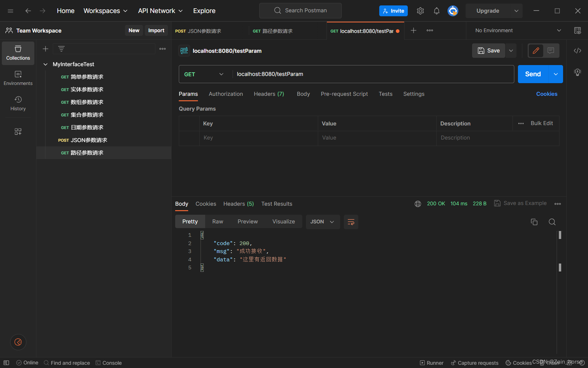The height and width of the screenshot is (368, 588).
Task: Open the Workspaces dropdown
Action: click(x=105, y=11)
